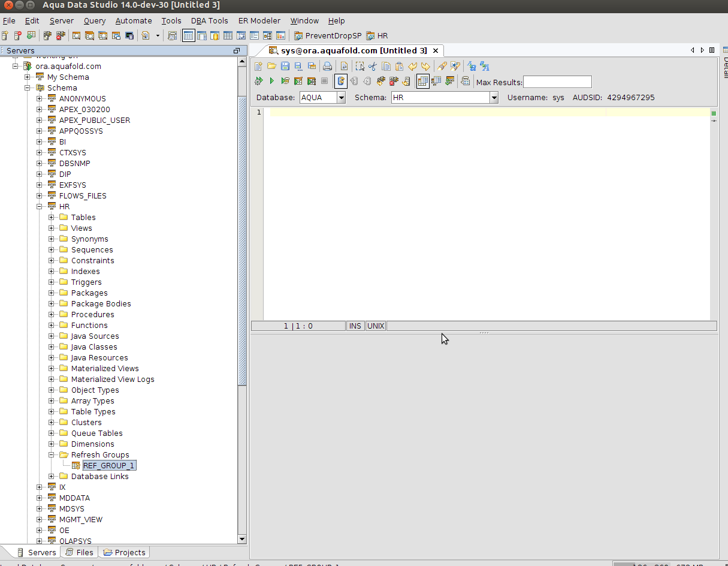Open the ER Modeler menu

point(259,20)
